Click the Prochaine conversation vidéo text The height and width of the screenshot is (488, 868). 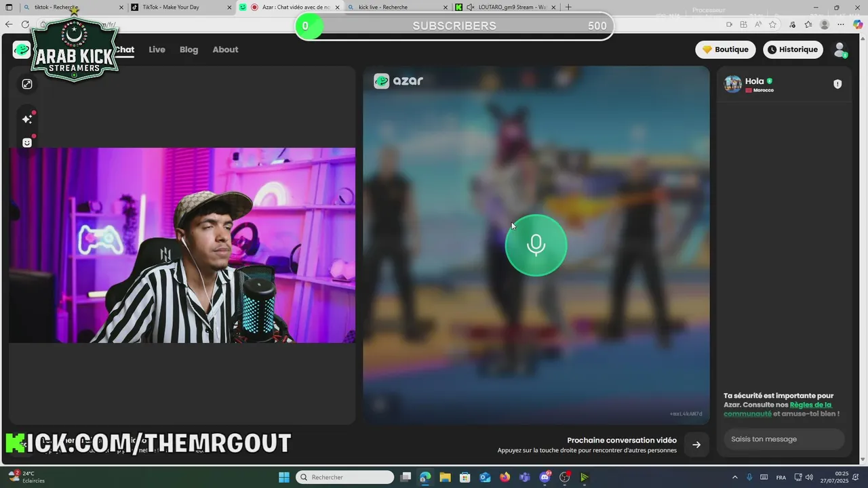622,441
